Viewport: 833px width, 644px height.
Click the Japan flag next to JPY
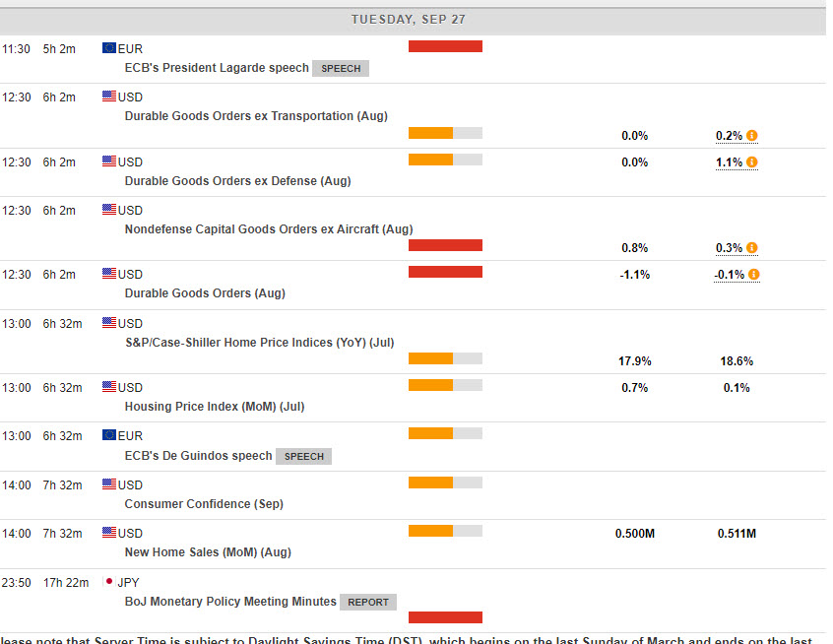pos(108,582)
